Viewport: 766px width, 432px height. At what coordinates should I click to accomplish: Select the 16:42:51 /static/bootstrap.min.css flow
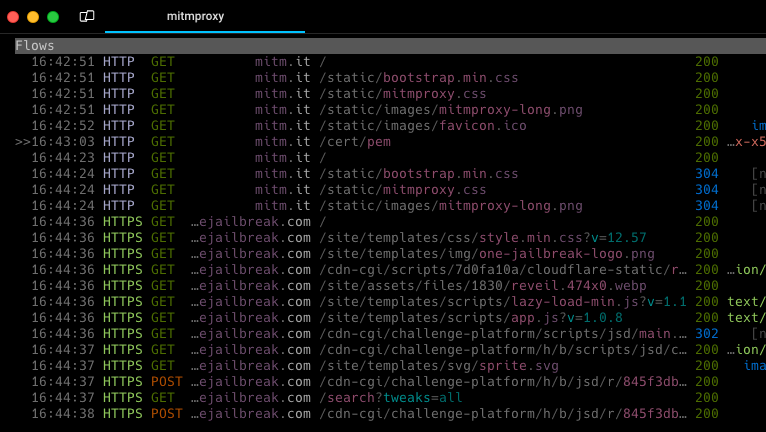390,78
